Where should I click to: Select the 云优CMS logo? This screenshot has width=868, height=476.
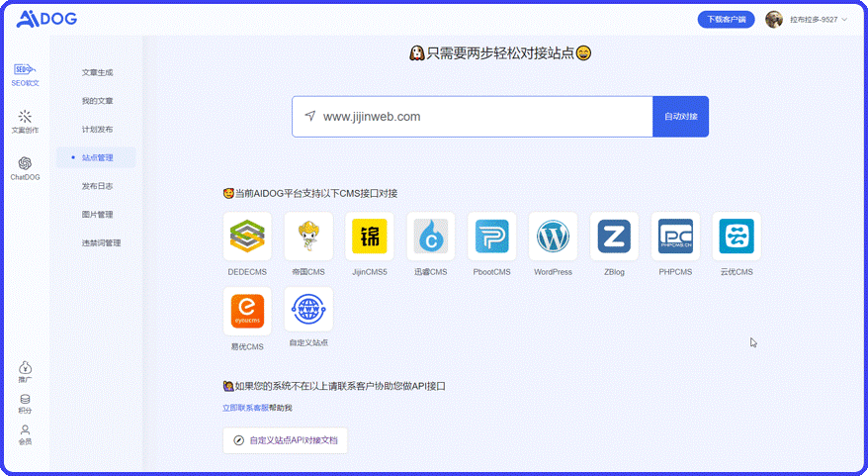point(737,237)
